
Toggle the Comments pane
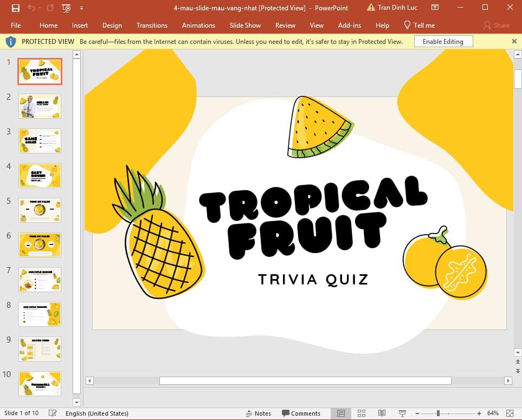pos(302,413)
